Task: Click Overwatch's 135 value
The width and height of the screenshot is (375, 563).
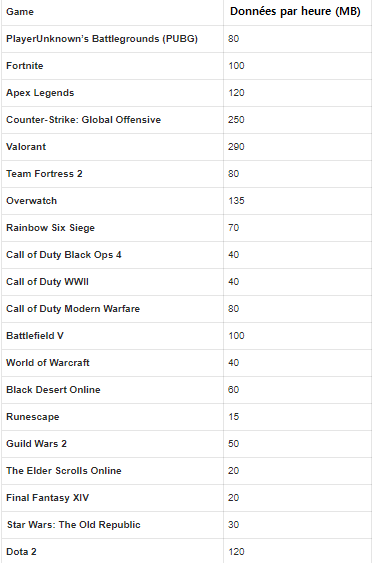Action: coord(236,201)
